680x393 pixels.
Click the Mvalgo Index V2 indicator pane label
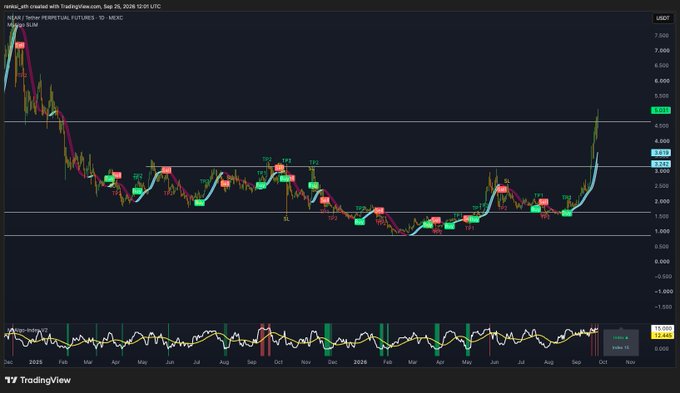(x=27, y=331)
